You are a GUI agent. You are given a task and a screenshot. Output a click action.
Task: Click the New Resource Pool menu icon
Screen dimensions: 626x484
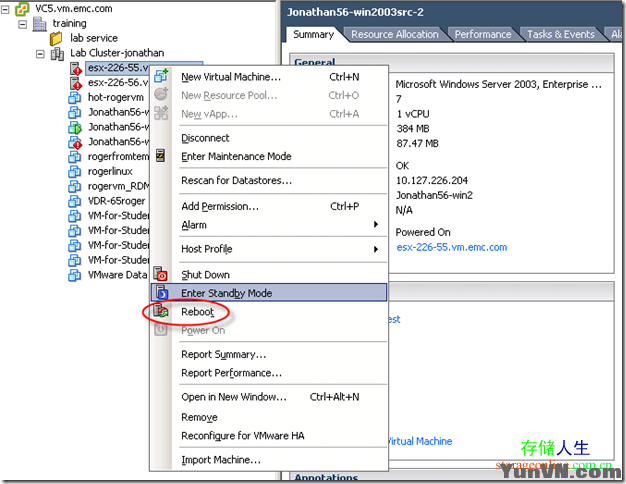(161, 95)
